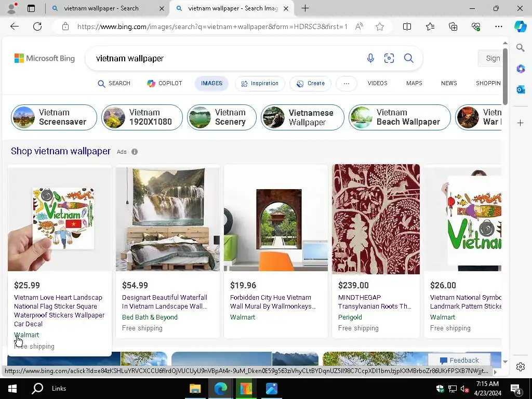
Task: Open Microsoft 365 sidebar app
Action: pyautogui.click(x=520, y=69)
